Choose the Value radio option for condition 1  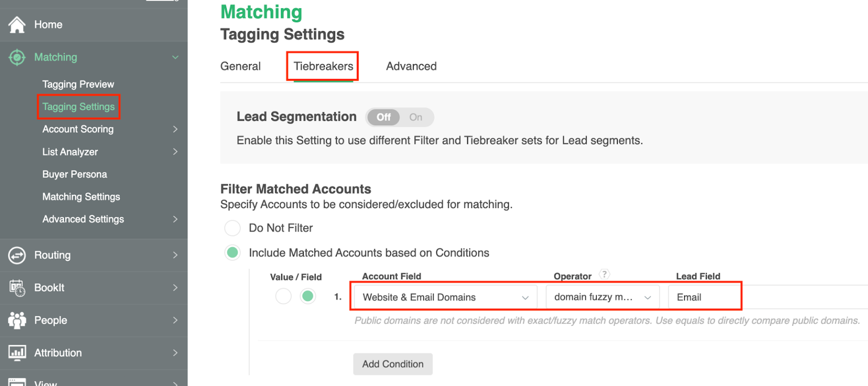click(283, 296)
